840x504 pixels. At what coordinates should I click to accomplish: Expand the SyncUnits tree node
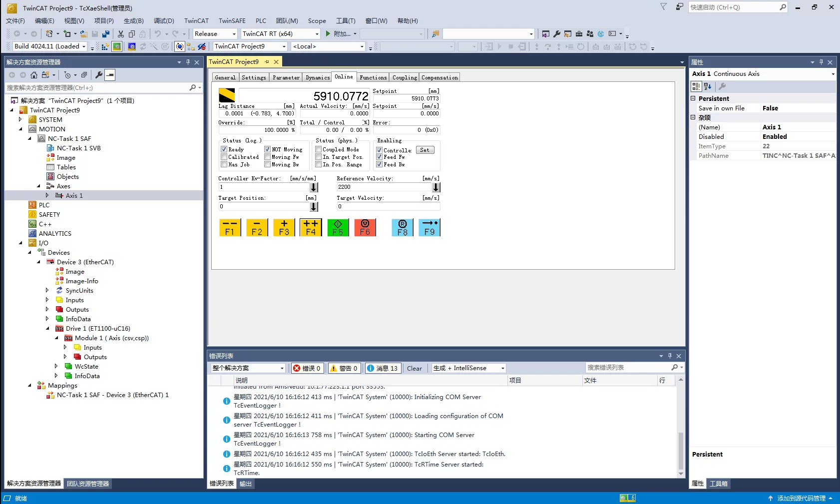[x=47, y=290]
